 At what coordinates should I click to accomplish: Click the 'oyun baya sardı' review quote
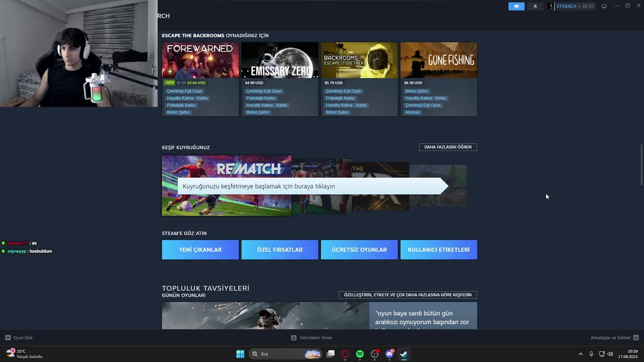(422, 318)
